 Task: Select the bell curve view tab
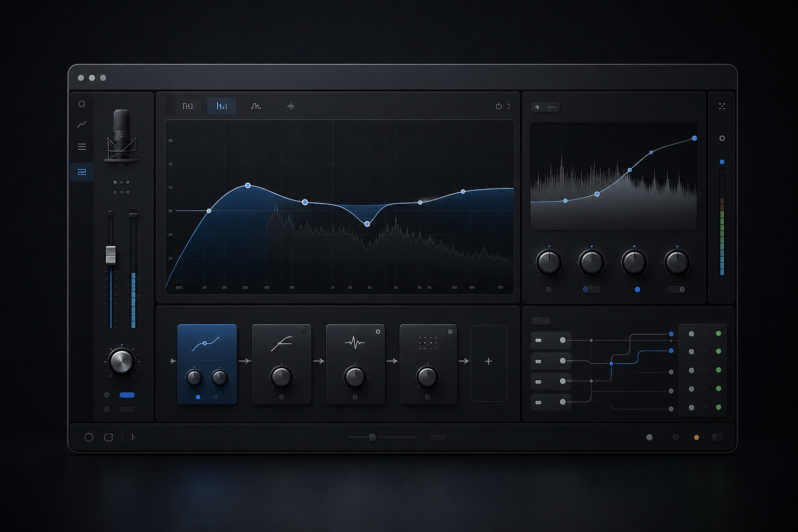(256, 106)
